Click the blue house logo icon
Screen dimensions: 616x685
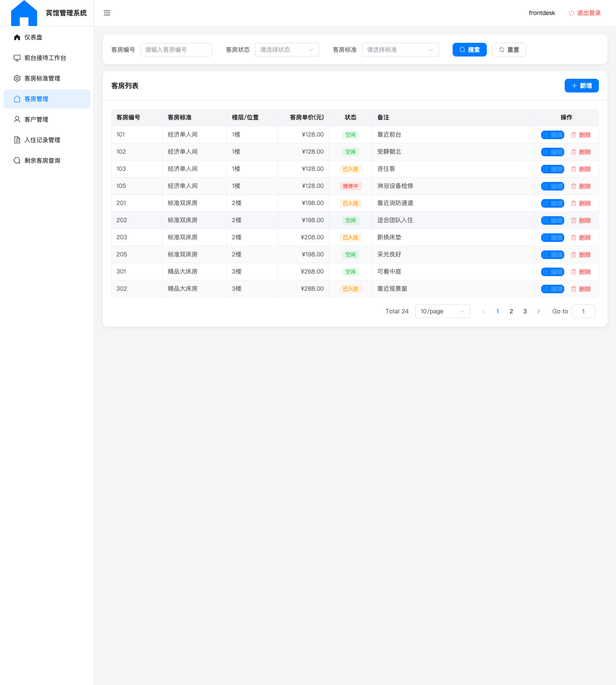click(24, 13)
